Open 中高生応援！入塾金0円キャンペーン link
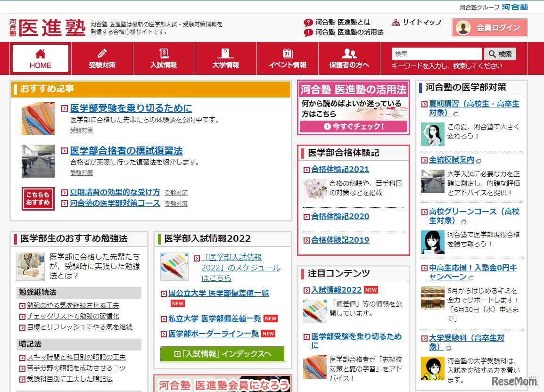544x392 pixels. (473, 272)
